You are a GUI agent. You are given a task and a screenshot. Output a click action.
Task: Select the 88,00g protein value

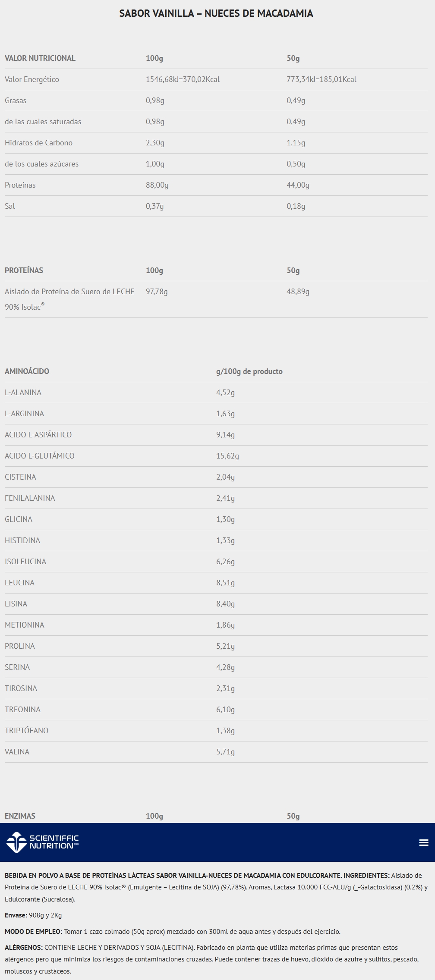point(157,185)
